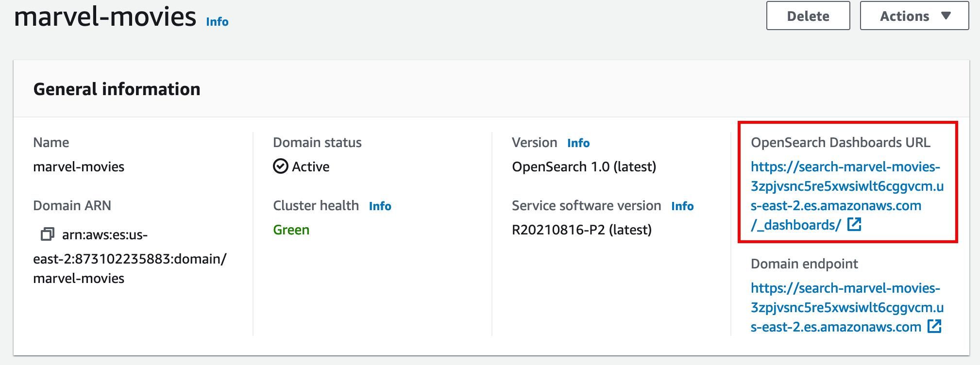Click the Domain ARN value text
Viewport: 980px width, 365px height.
pyautogui.click(x=129, y=259)
